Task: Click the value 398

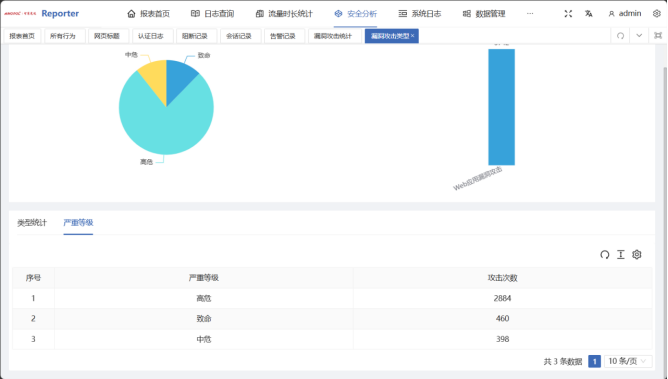Action: (502, 339)
